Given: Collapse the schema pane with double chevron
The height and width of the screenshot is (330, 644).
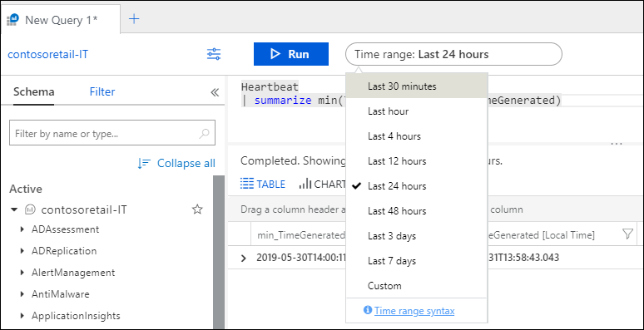Looking at the screenshot, I should coord(215,92).
